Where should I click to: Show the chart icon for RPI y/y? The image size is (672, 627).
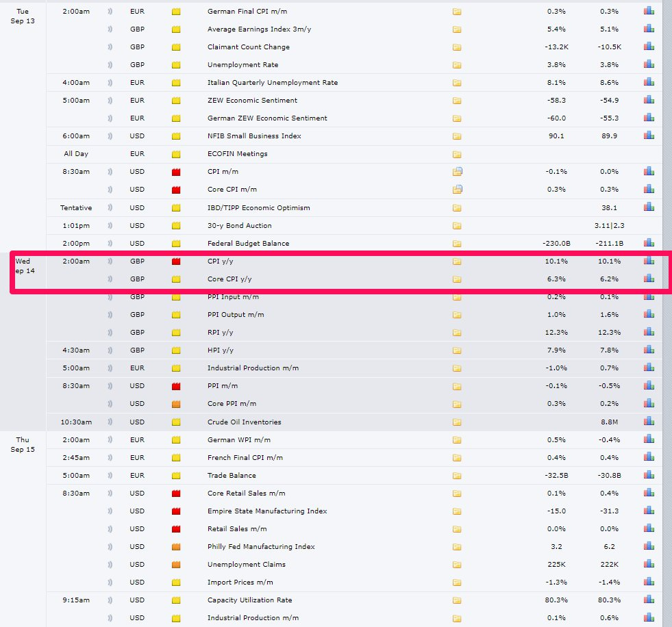pos(649,332)
